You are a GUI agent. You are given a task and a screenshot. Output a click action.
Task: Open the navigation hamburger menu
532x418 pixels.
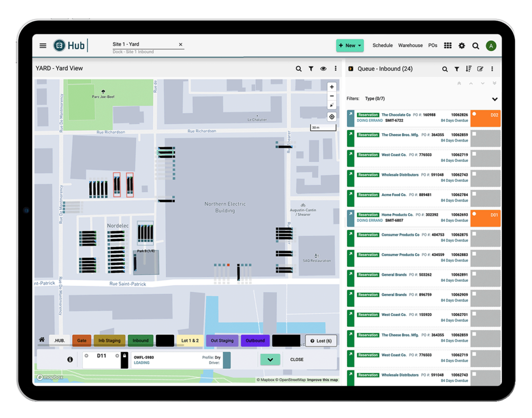(43, 45)
